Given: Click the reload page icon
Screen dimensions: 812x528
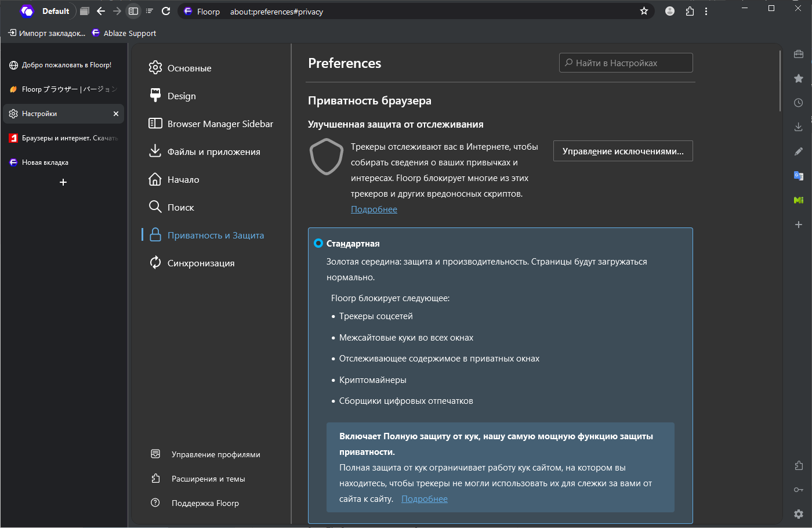Looking at the screenshot, I should (166, 11).
